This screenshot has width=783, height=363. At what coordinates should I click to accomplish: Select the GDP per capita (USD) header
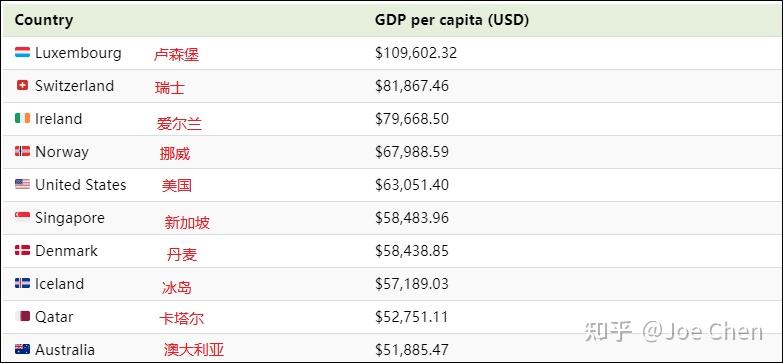pos(452,20)
